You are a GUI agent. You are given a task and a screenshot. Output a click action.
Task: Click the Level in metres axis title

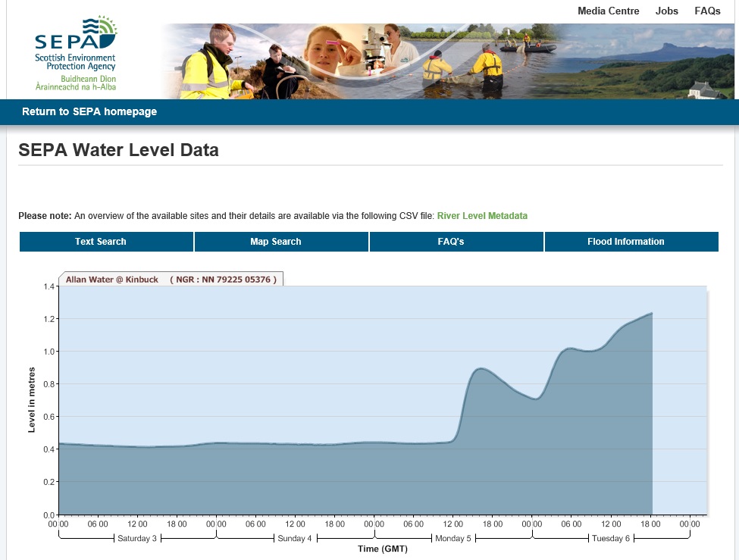(x=32, y=400)
